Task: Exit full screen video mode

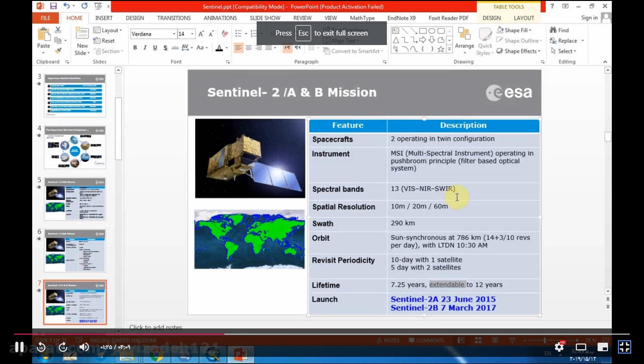Action: (x=625, y=347)
